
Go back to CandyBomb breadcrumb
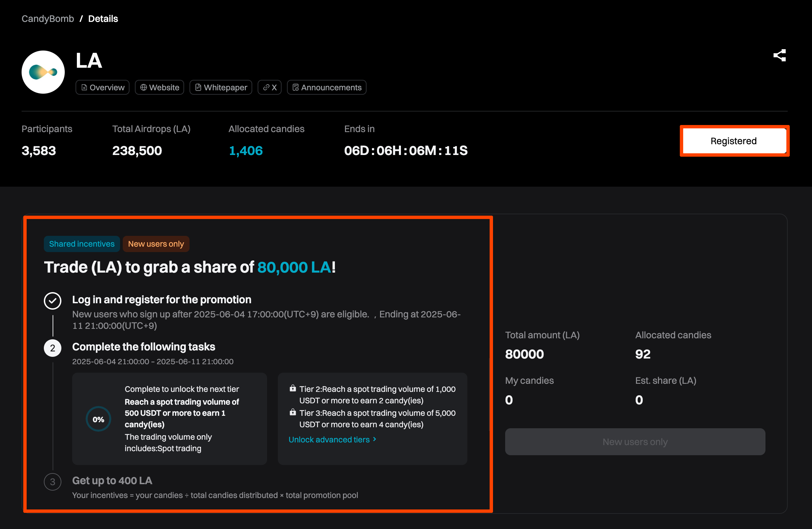[x=48, y=19]
